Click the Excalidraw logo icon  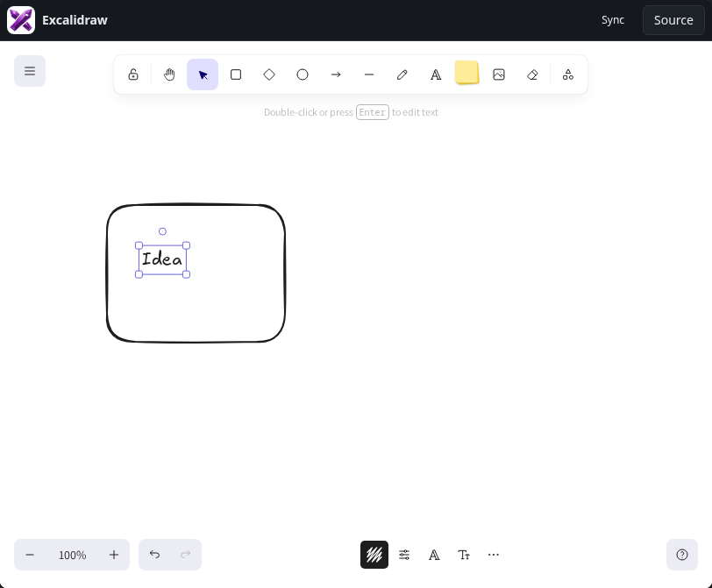(x=21, y=20)
